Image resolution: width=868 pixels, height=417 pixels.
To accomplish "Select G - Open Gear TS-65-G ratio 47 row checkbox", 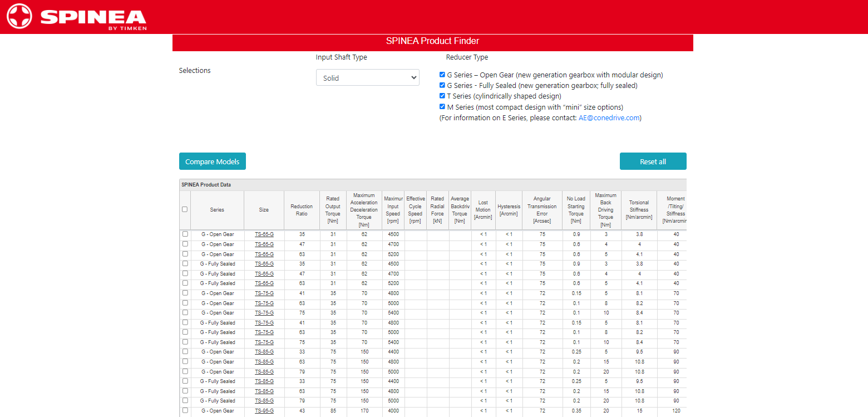I will (x=185, y=244).
